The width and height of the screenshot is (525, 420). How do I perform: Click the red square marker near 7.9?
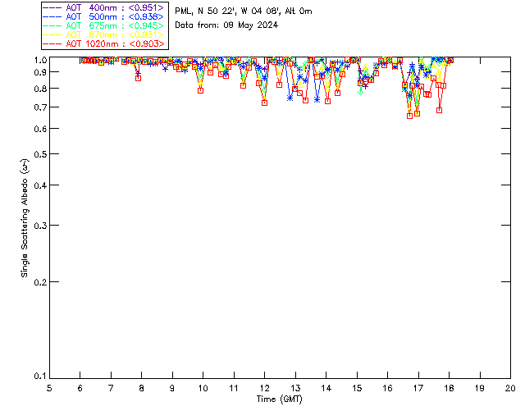tap(138, 78)
